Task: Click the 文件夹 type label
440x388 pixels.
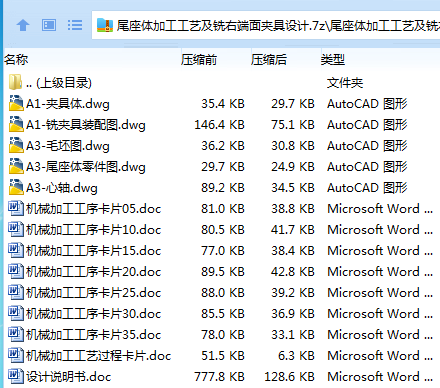Action: click(345, 83)
